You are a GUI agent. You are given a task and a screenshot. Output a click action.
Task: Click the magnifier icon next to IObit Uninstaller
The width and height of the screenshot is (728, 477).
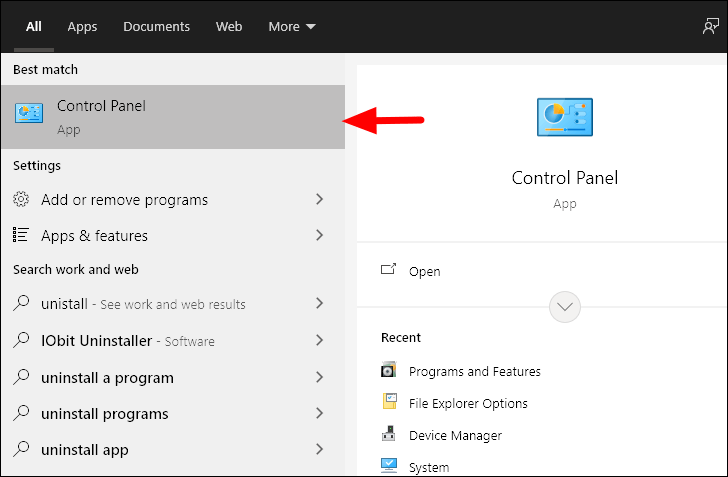click(21, 340)
